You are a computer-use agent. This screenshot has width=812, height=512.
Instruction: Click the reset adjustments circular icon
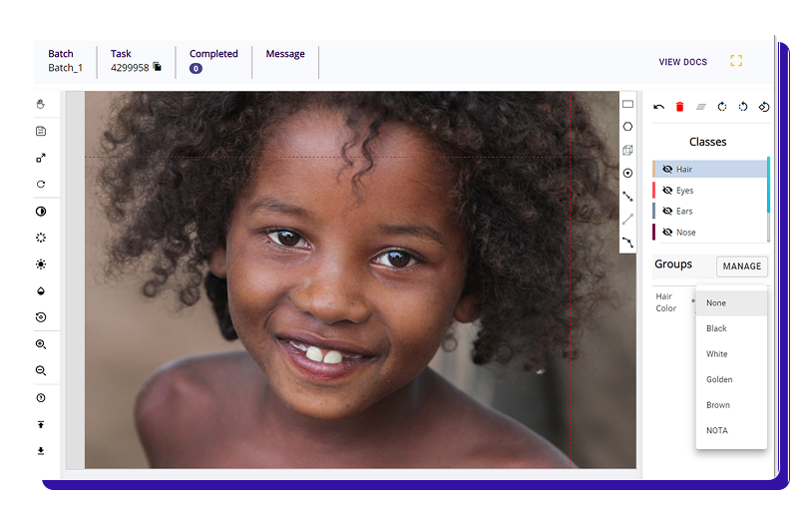pos(41,317)
